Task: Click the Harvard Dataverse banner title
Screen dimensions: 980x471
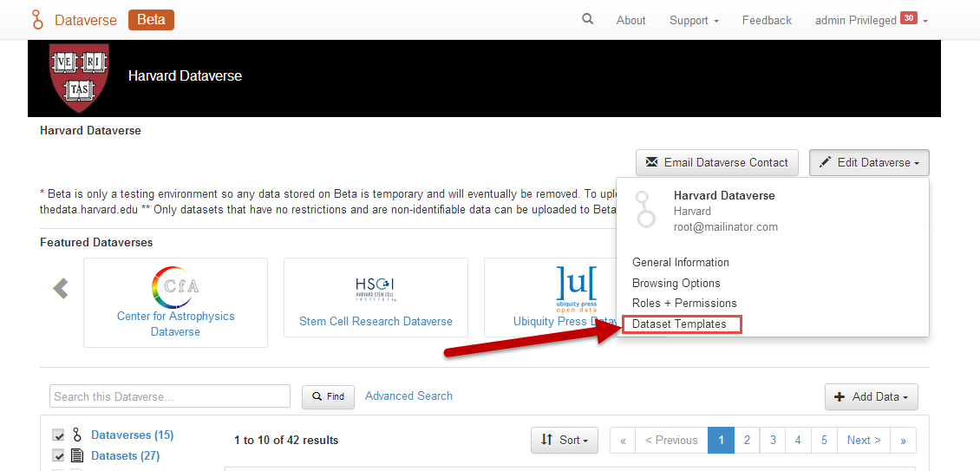Action: pyautogui.click(x=185, y=76)
